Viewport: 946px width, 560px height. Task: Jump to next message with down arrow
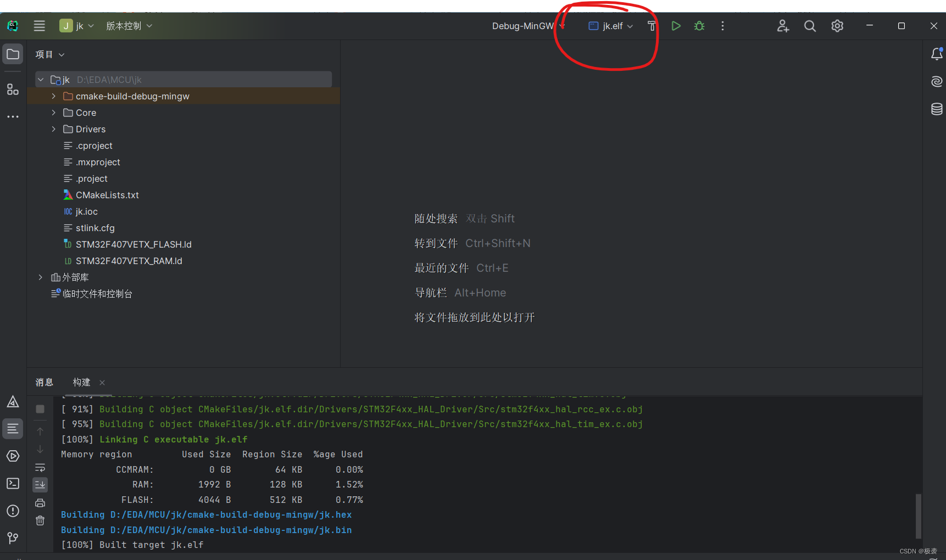tap(40, 449)
